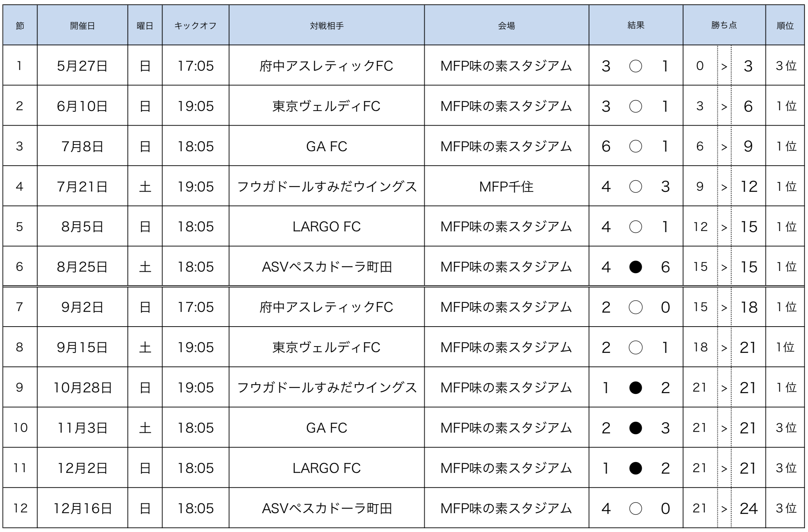Select the 開催日 column header

(82, 25)
